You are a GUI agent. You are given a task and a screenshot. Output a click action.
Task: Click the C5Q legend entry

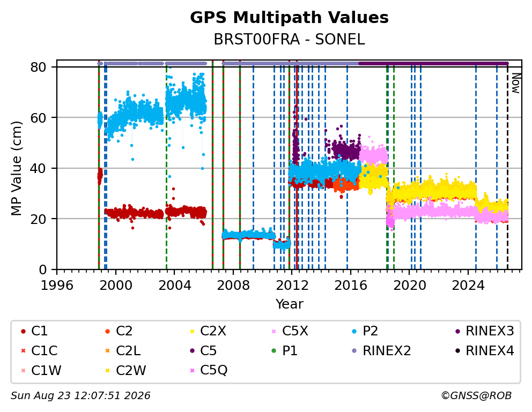(x=209, y=370)
